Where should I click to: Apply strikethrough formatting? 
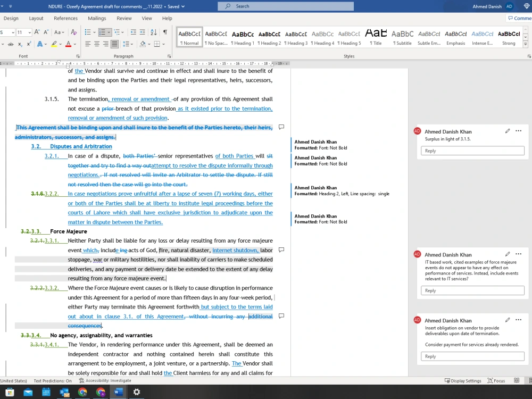(11, 44)
